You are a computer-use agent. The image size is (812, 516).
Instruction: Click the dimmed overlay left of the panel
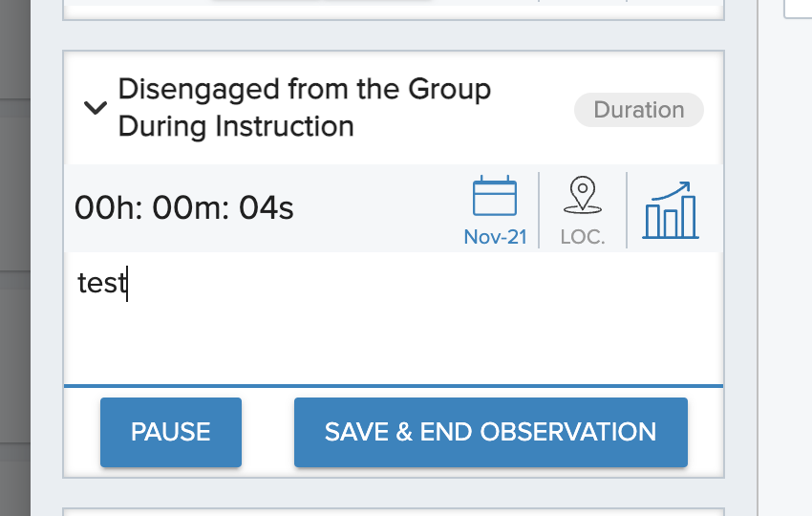point(15,258)
